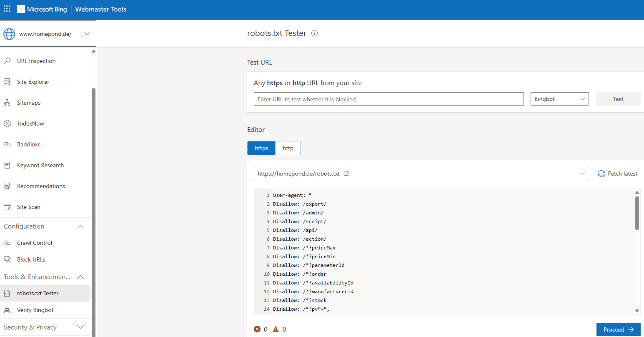
Task: Open the robots.txt file URL dropdown
Action: (x=582, y=174)
